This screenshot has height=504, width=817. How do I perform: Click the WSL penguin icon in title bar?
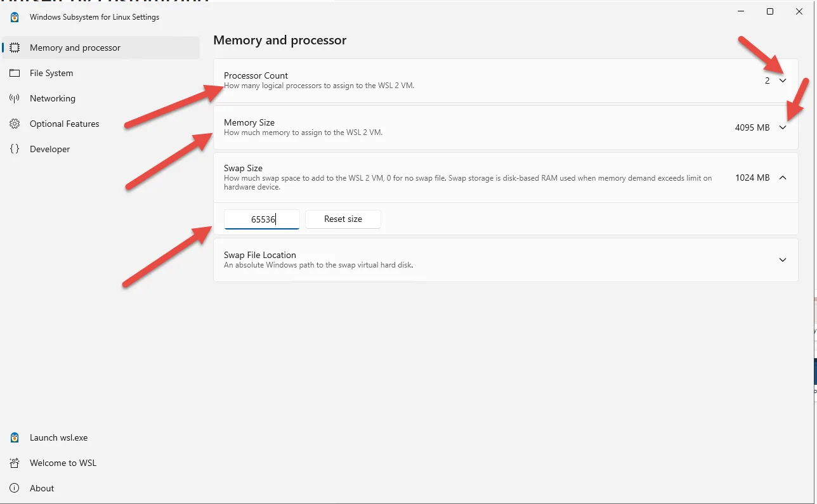(x=15, y=17)
